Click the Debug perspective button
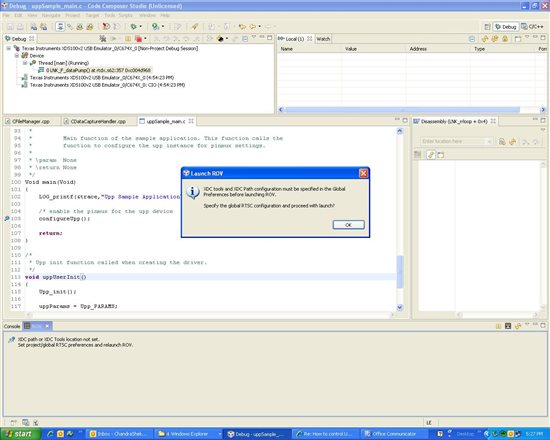Screen dimensions: 550x440 coord(505,27)
